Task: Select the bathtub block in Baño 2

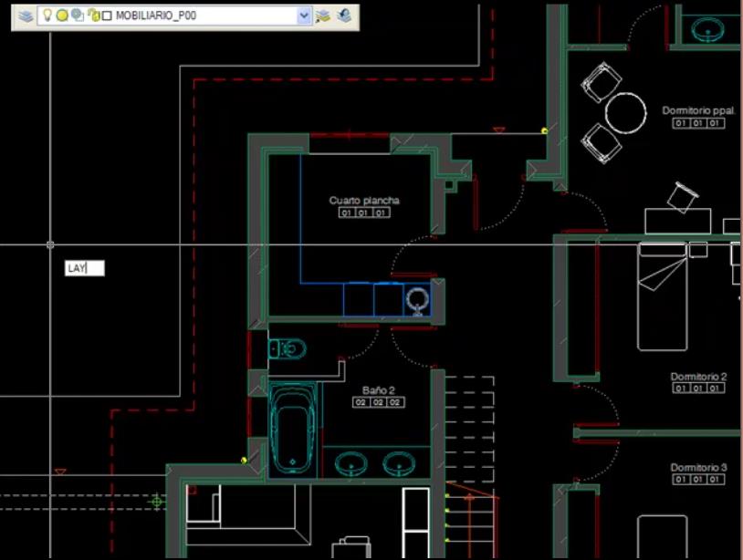Action: click(x=292, y=430)
